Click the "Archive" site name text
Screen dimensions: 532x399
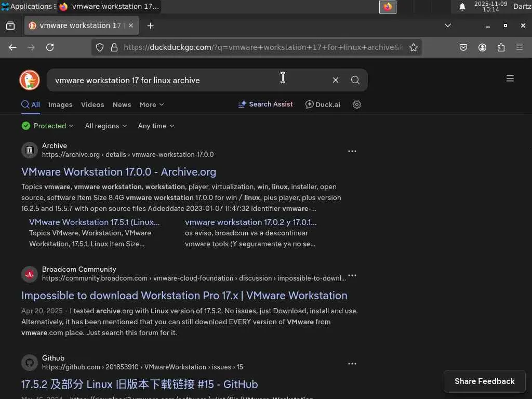pyautogui.click(x=54, y=145)
